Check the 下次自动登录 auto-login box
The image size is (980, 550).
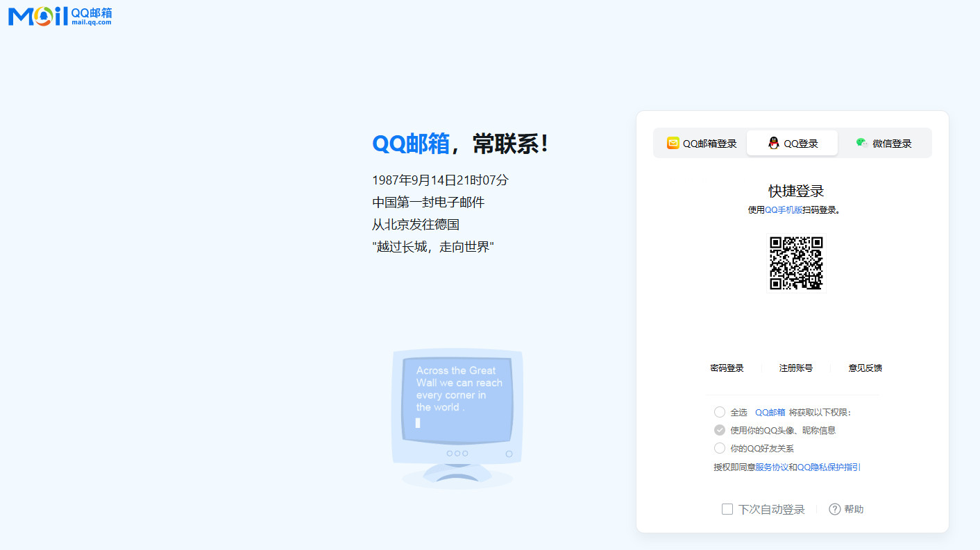coord(727,509)
